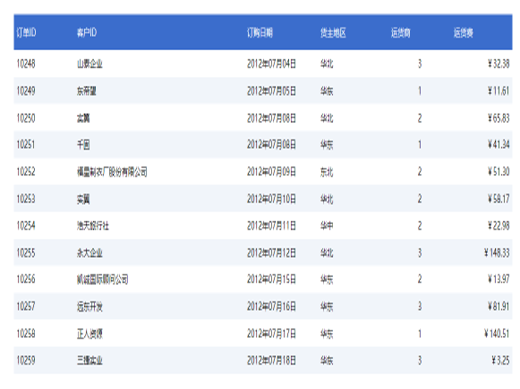Screen dimensions: 520x389
Task: Click customer 山泰企业 in row 10248
Action: pyautogui.click(x=90, y=64)
